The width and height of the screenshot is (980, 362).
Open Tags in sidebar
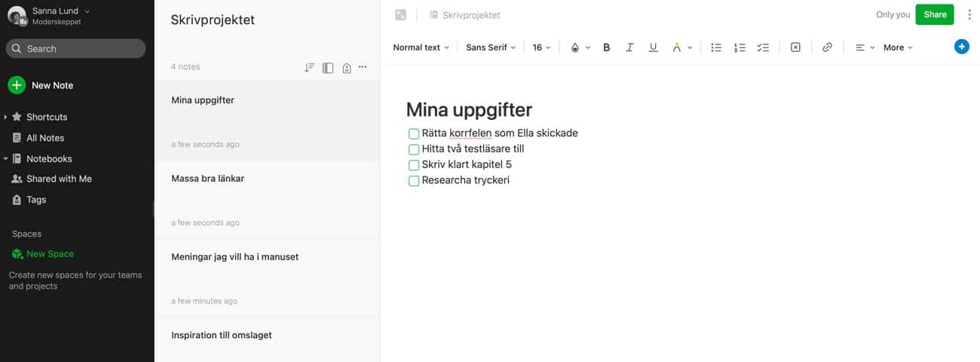tap(29, 200)
